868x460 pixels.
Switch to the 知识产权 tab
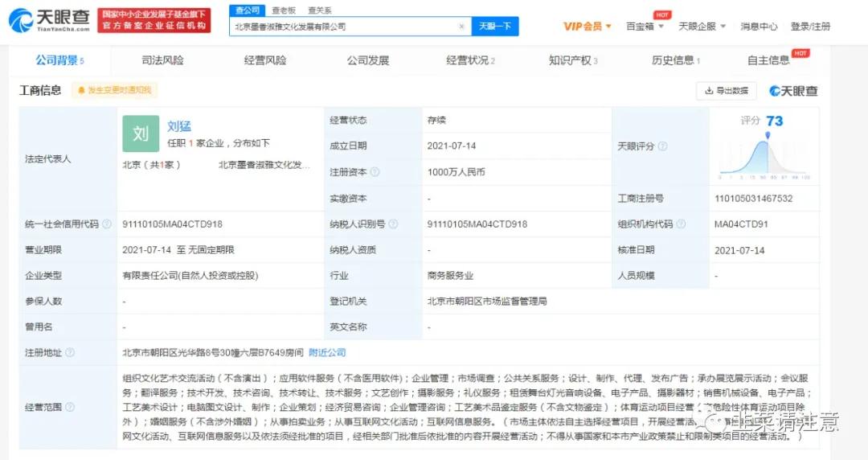(573, 60)
